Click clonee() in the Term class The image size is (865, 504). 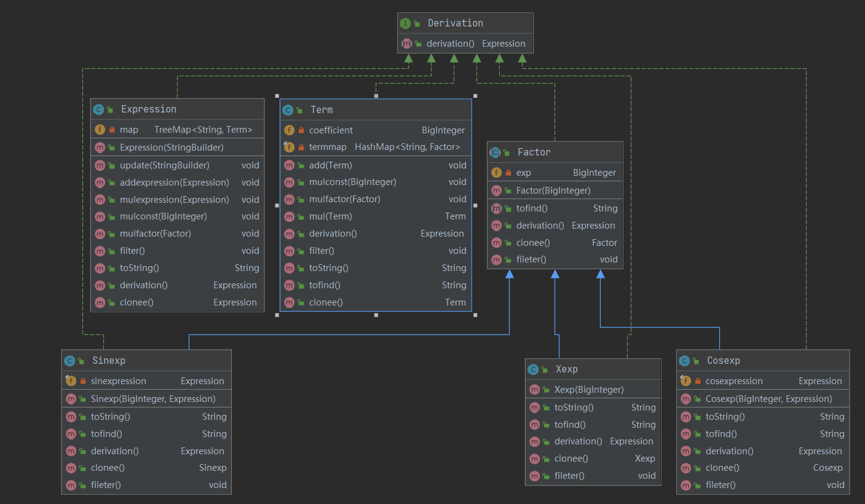point(326,302)
